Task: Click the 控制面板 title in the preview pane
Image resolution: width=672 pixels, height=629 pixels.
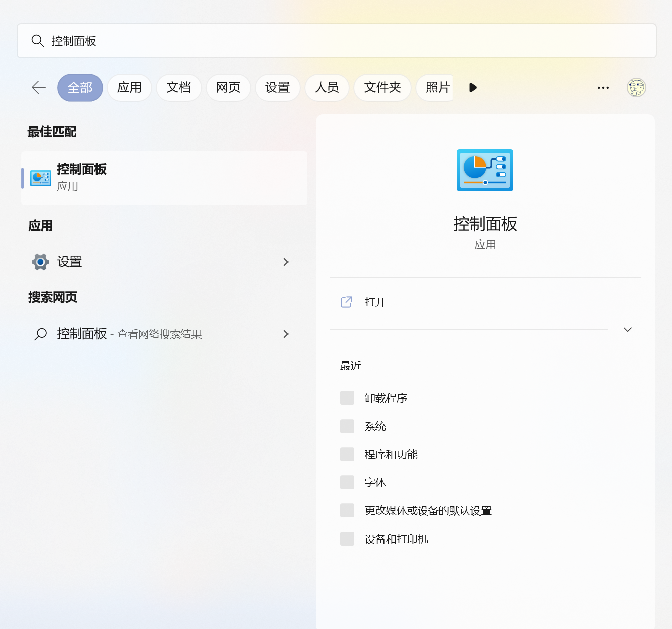Action: coord(485,224)
